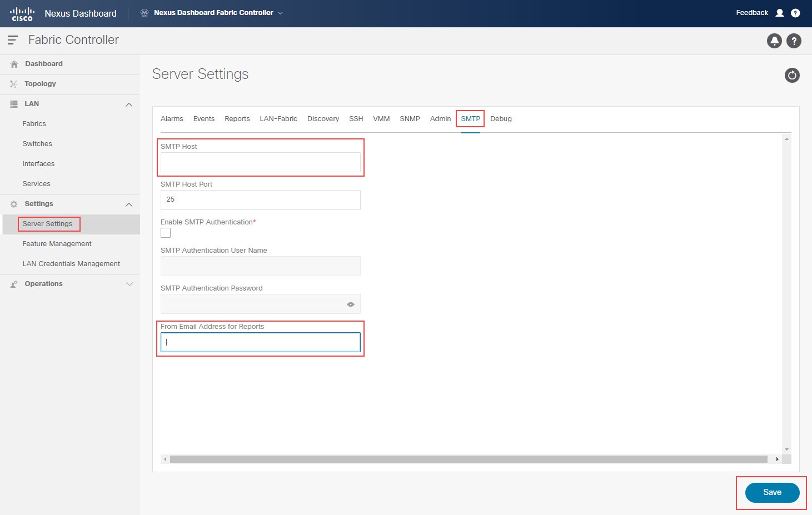This screenshot has height=515, width=812.
Task: Click the scroll right arrow
Action: pos(777,459)
